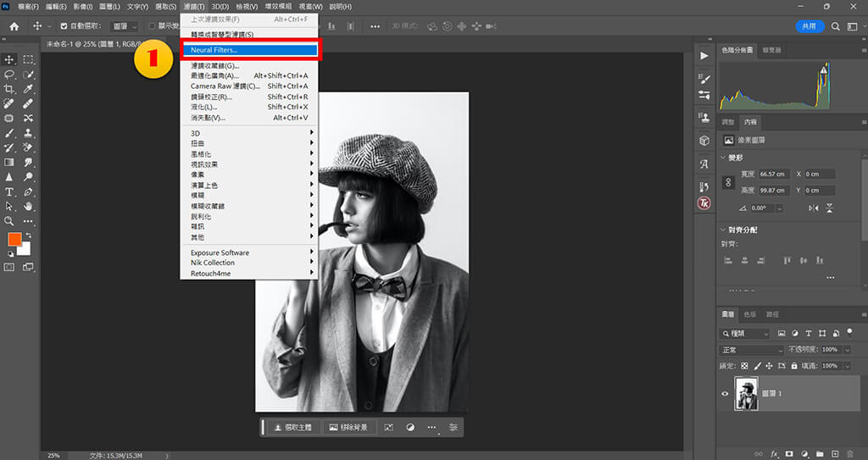Open the layer filter 種類 dropdown
Image resolution: width=868 pixels, height=460 pixels.
pos(744,334)
